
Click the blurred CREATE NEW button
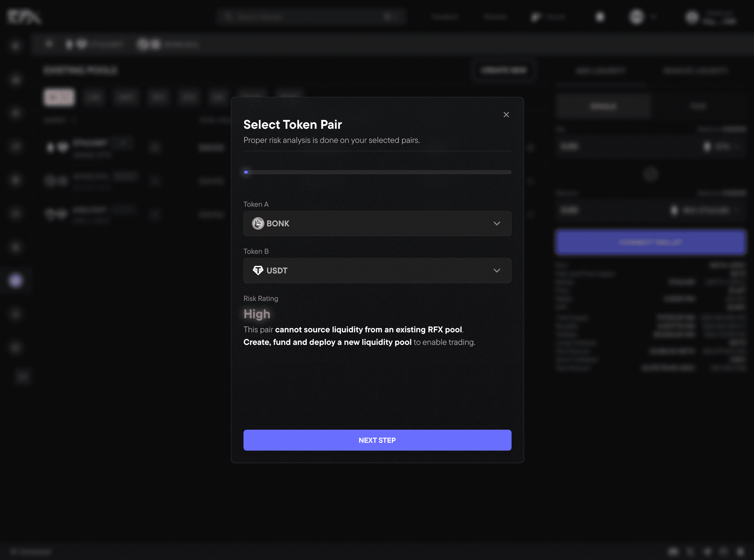504,70
